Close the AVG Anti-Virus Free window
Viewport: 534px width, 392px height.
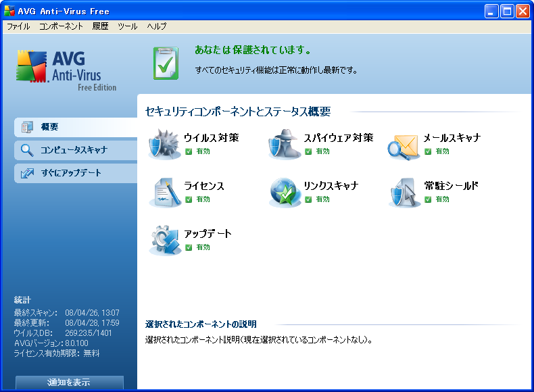click(523, 11)
